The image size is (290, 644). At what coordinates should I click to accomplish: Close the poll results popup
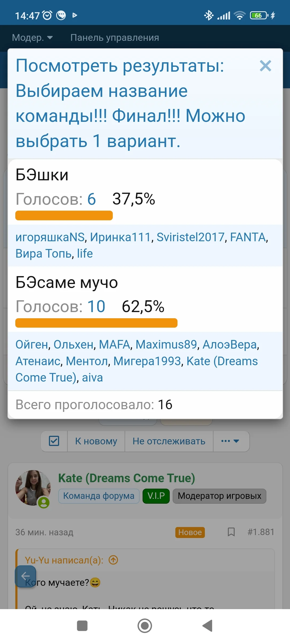point(265,66)
